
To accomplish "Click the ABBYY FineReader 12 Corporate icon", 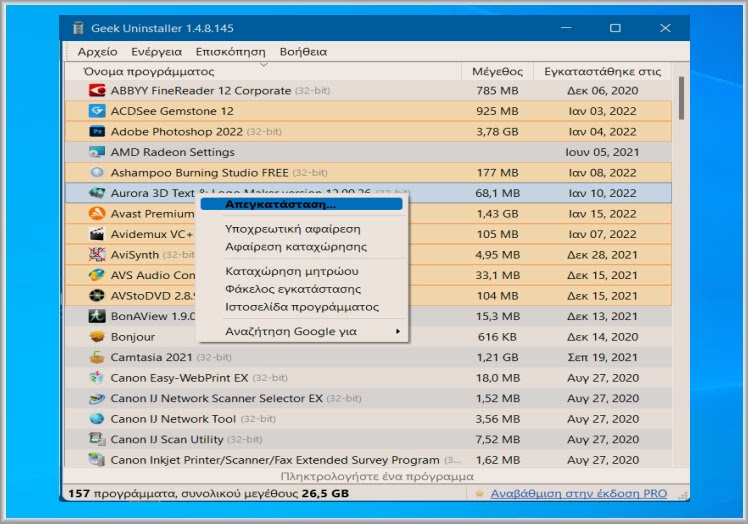I will [97, 90].
